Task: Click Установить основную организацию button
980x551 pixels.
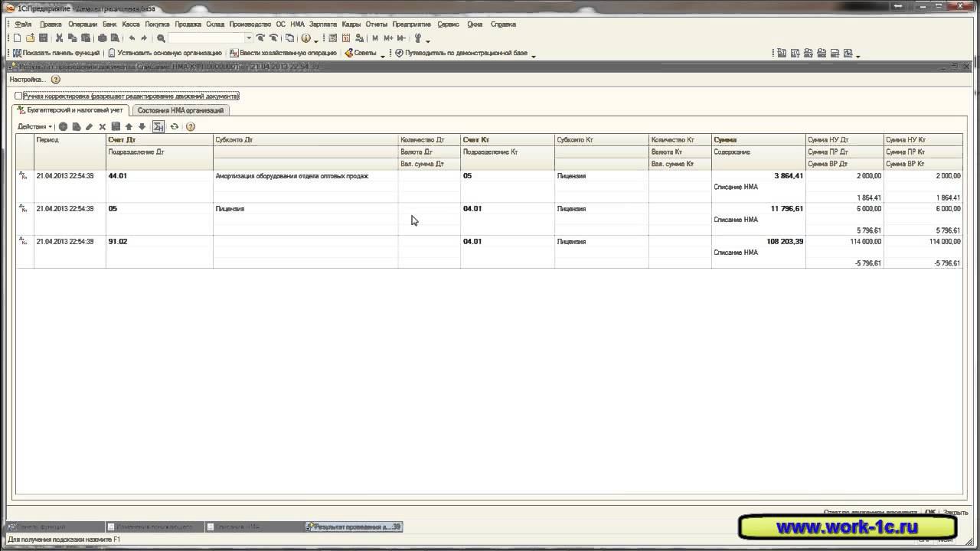Action: coord(165,53)
